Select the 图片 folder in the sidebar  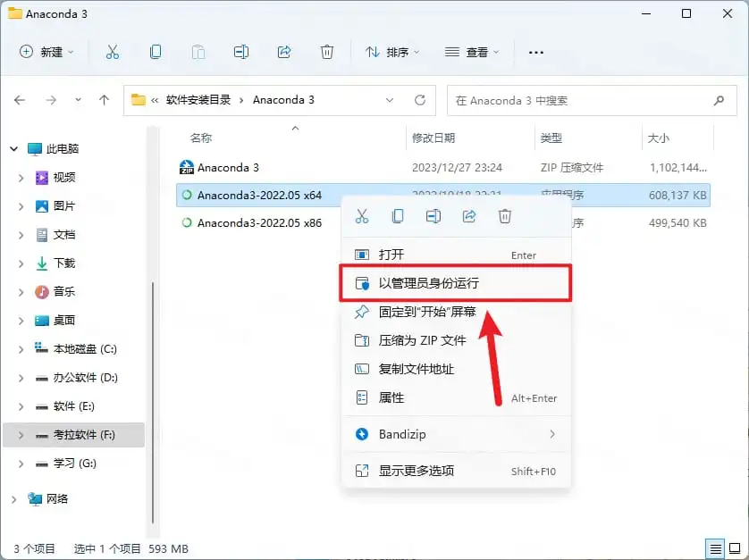(x=64, y=206)
